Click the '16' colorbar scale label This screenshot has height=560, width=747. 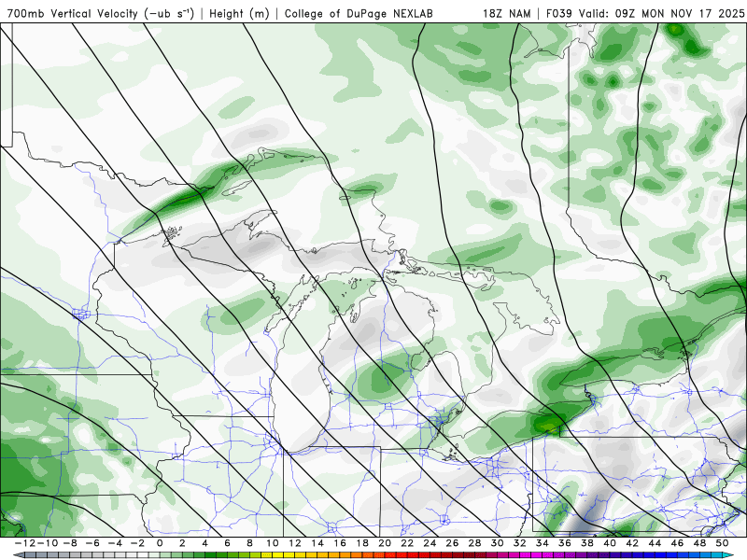(x=340, y=543)
